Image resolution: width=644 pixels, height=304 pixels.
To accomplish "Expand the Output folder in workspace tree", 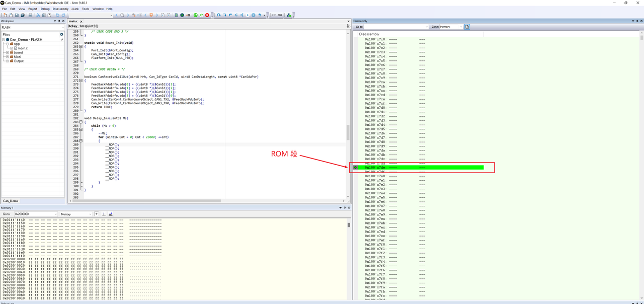I will (x=8, y=61).
